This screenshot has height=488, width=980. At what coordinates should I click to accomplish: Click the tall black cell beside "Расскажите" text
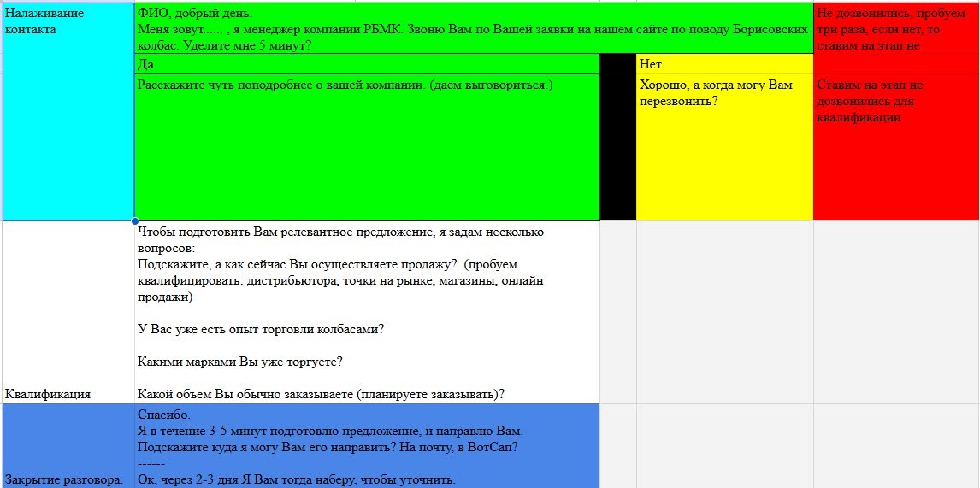click(617, 147)
